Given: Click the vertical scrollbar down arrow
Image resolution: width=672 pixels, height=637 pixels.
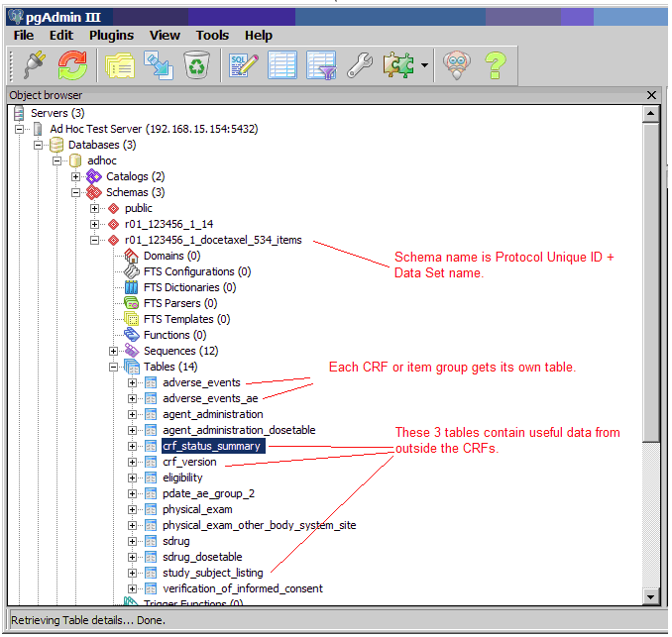Looking at the screenshot, I should click(651, 596).
